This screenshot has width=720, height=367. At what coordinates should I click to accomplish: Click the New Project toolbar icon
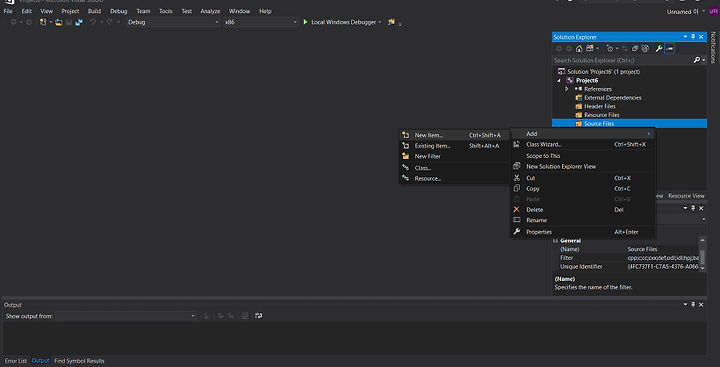[43, 22]
